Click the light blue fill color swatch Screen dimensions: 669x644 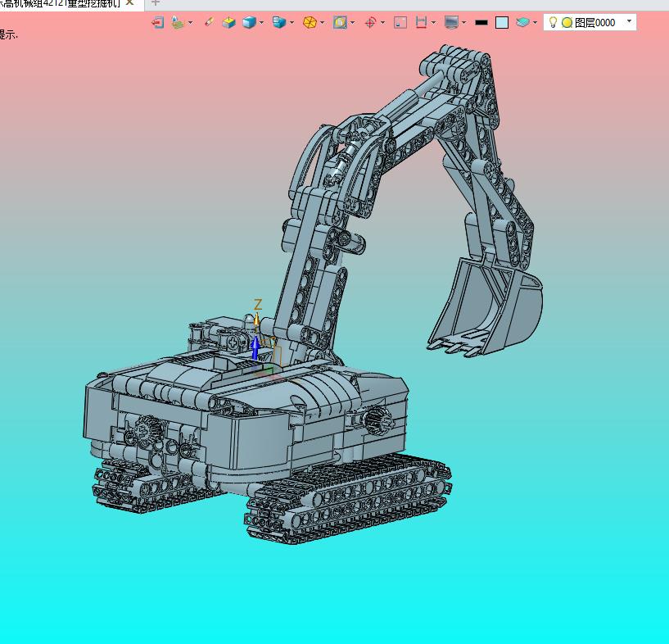(502, 23)
